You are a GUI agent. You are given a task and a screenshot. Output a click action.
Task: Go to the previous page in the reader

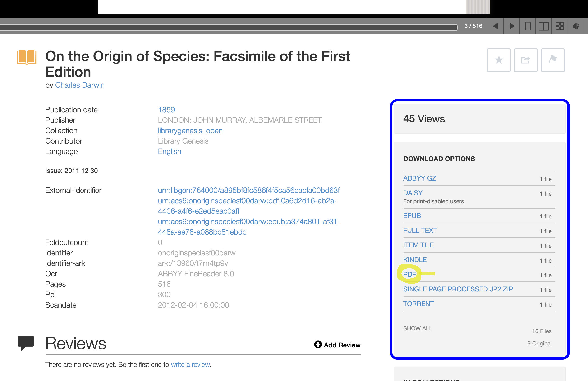[495, 26]
